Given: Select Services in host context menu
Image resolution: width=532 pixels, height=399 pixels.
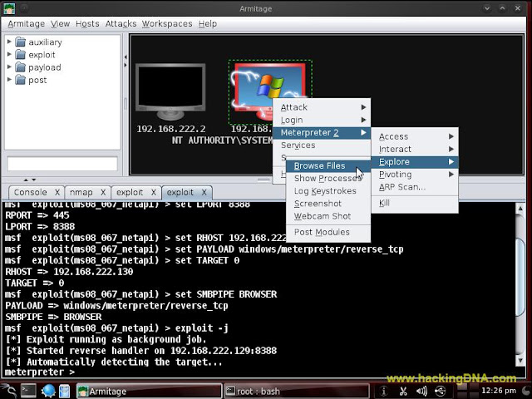Looking at the screenshot, I should click(322, 145).
